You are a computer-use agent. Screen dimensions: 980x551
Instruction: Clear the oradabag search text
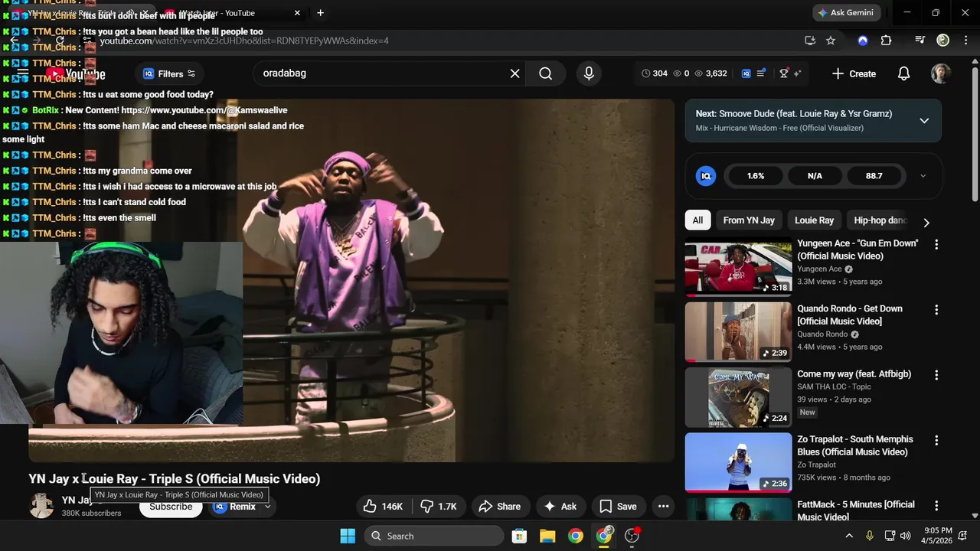click(x=514, y=73)
